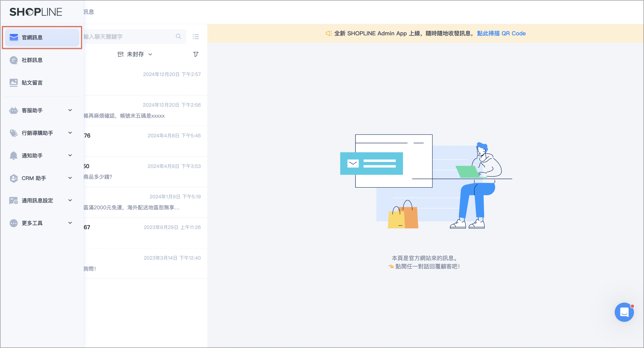Go to 社群訊息 menu item

(42, 60)
